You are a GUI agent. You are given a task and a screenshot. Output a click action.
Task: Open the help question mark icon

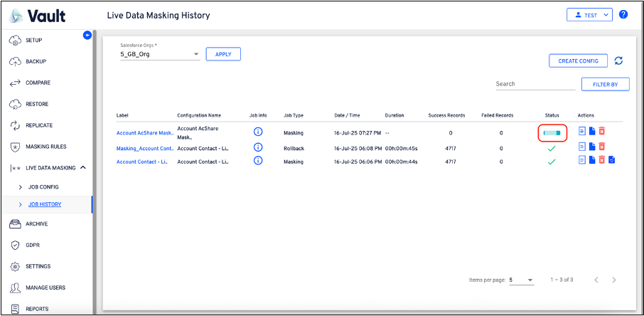(623, 14)
